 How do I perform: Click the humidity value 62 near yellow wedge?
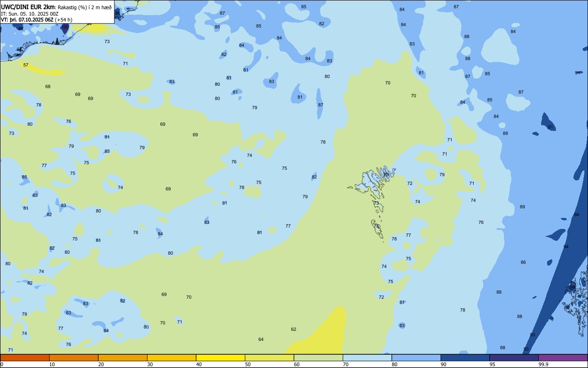(294, 329)
